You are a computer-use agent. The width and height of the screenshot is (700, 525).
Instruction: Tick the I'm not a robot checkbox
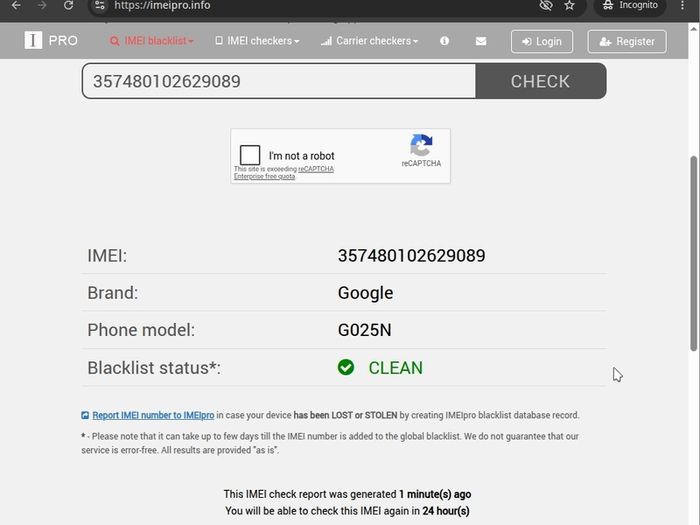pyautogui.click(x=250, y=155)
